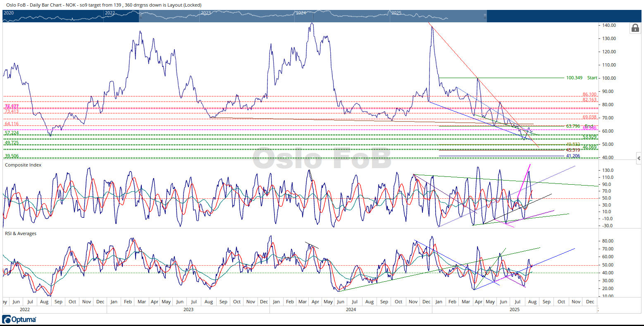Click the 41.206 target level label
This screenshot has height=326, width=644.
[573, 156]
